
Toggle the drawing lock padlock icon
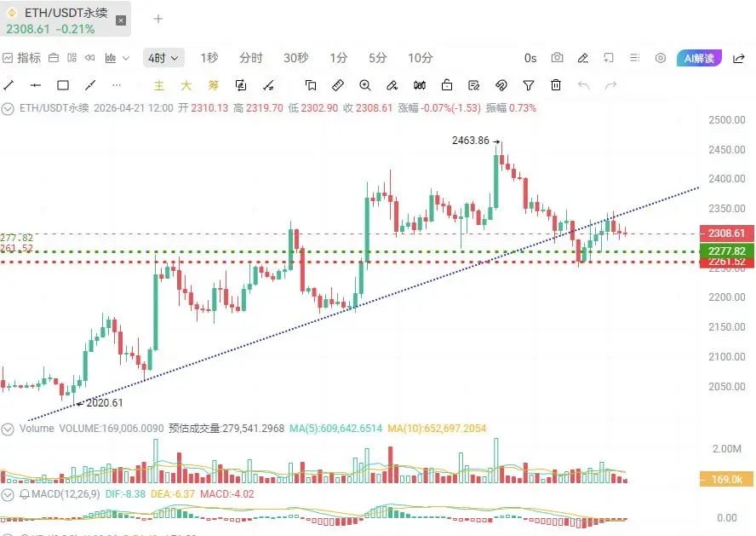pyautogui.click(x=447, y=85)
